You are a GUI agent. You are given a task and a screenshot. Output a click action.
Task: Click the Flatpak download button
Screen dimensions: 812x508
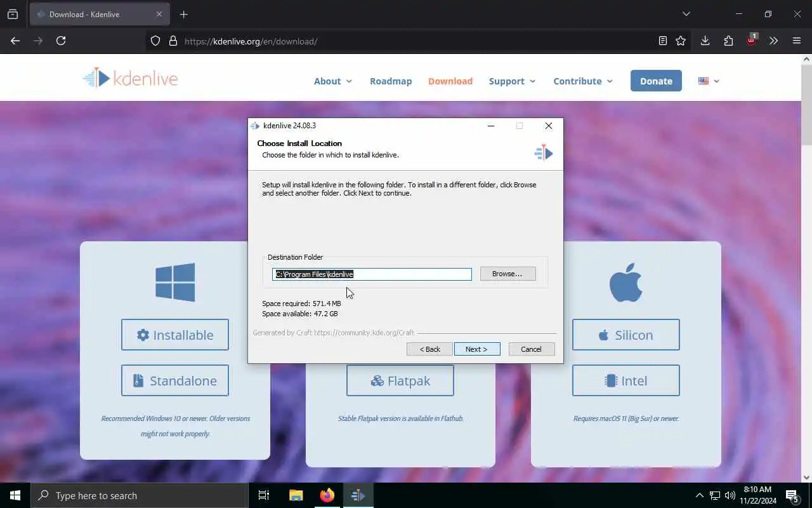(x=400, y=380)
